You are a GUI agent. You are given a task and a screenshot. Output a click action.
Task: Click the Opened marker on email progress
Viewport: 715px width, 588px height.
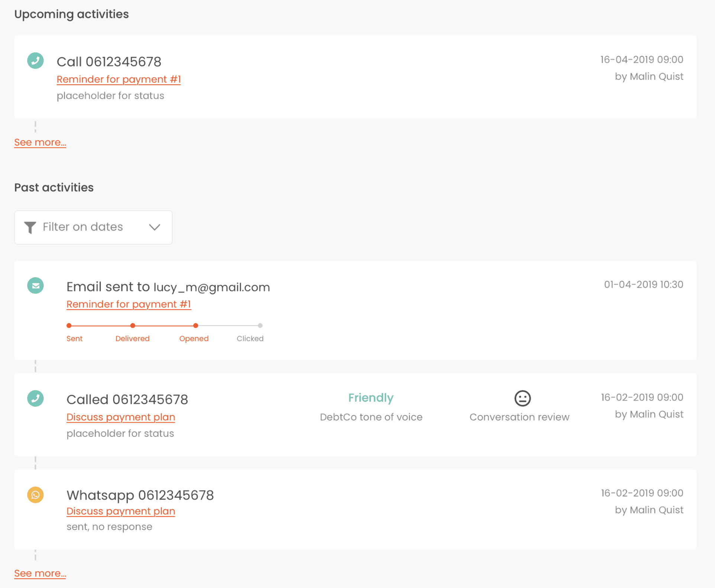[196, 326]
